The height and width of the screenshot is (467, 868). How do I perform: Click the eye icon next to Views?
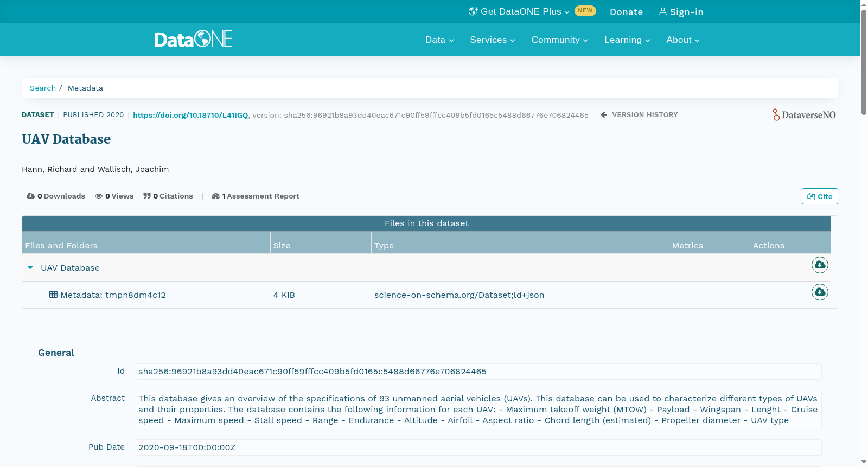pyautogui.click(x=99, y=196)
